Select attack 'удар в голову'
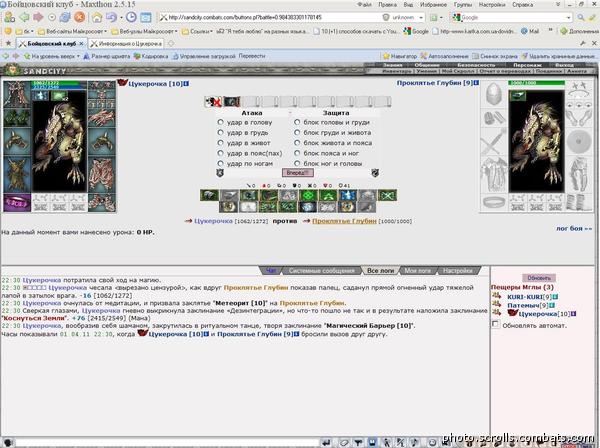Screen dimensions: 600x448 (220, 122)
